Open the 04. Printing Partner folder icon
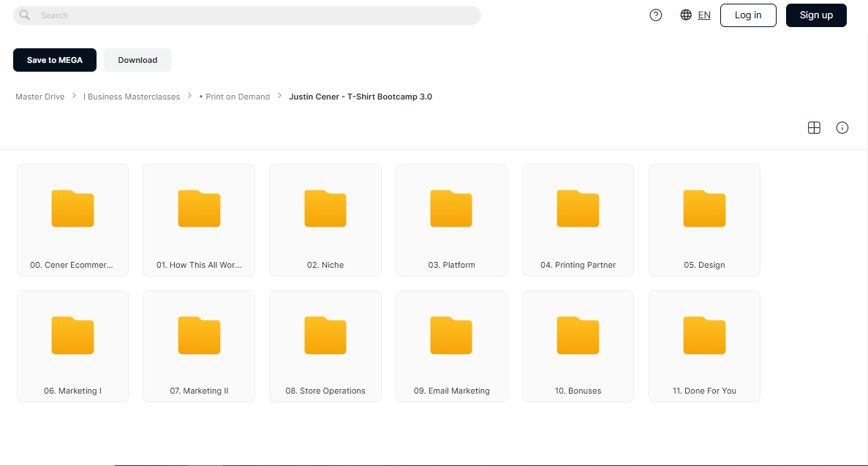Viewport: 868px width, 466px height. [x=578, y=208]
